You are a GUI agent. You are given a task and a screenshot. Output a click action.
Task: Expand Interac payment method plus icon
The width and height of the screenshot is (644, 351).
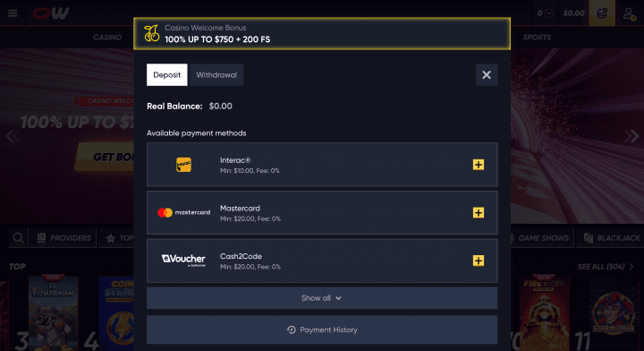click(x=478, y=165)
